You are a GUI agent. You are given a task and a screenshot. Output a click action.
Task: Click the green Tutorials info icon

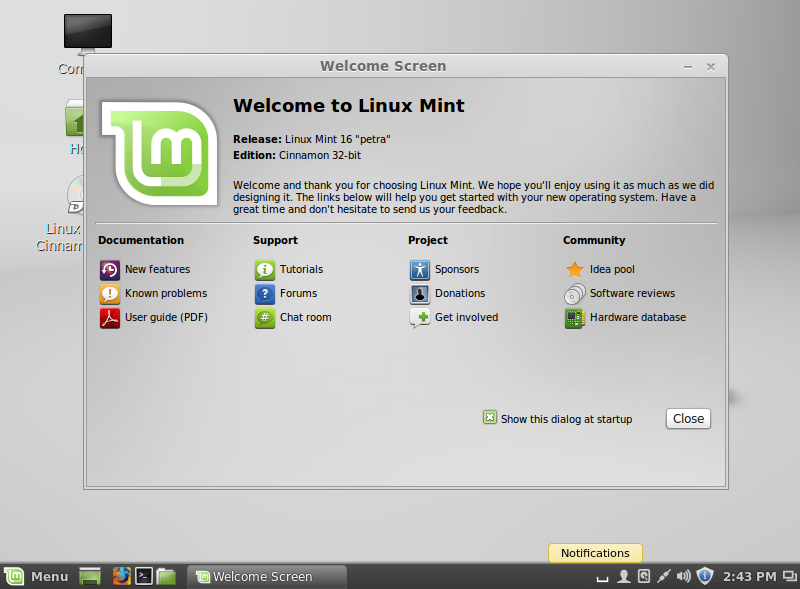point(265,270)
